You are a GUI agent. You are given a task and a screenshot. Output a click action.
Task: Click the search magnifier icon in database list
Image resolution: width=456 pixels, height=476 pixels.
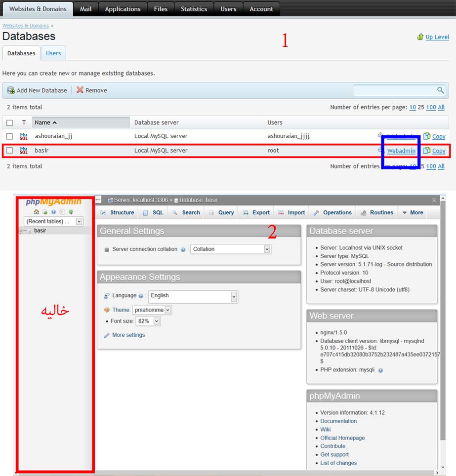440,90
